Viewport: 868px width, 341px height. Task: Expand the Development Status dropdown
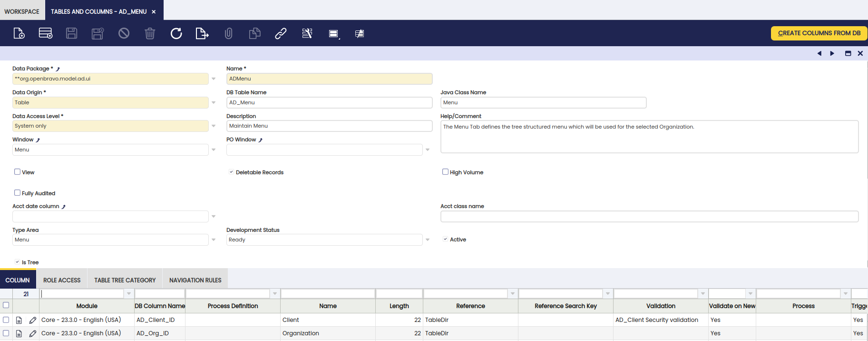click(428, 240)
